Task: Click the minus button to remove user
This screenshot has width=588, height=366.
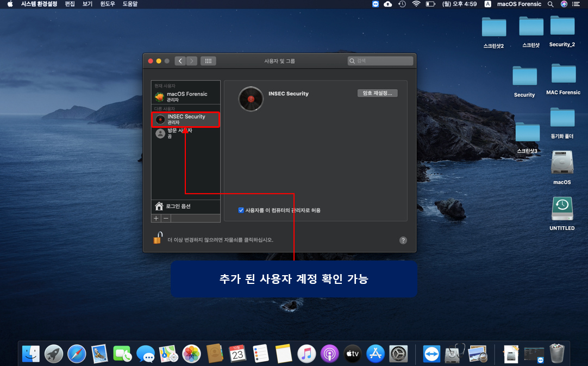Action: click(x=166, y=218)
